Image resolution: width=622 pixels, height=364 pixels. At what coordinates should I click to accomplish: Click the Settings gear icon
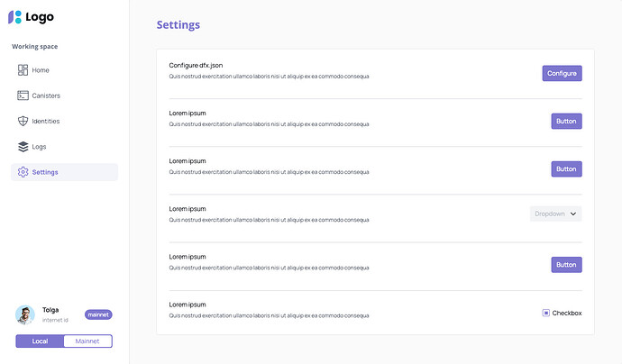[23, 172]
